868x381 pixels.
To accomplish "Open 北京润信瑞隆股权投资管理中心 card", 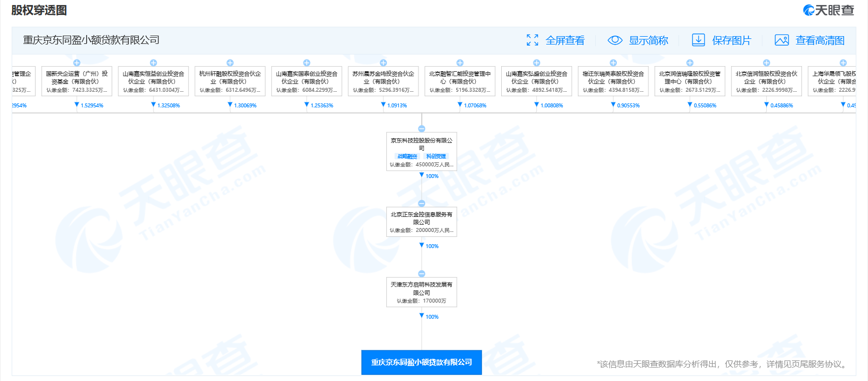I will pos(690,81).
